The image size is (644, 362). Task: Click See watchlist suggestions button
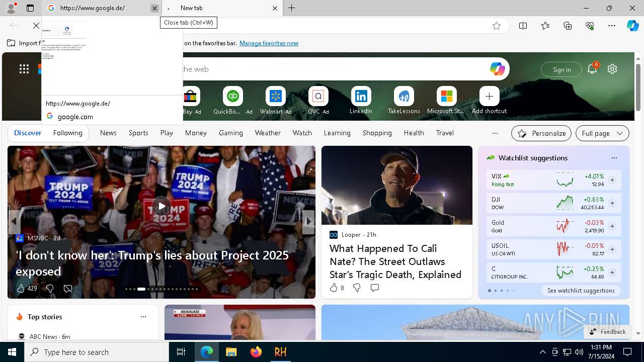(581, 291)
